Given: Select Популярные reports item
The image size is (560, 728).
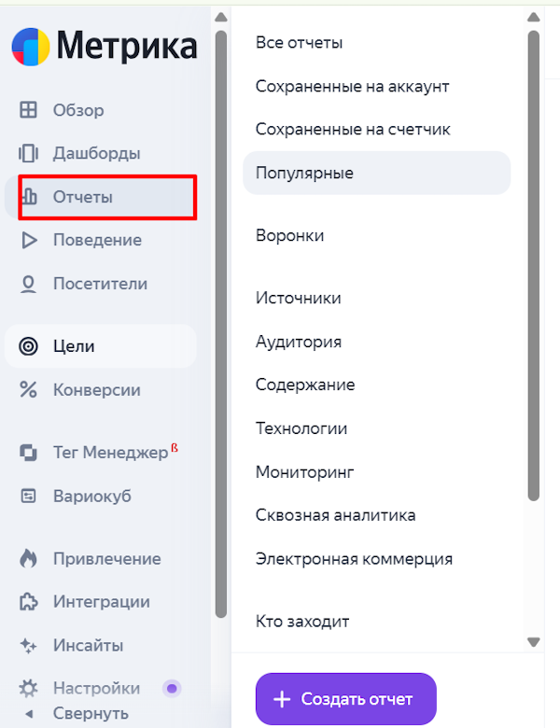Looking at the screenshot, I should pos(304,173).
